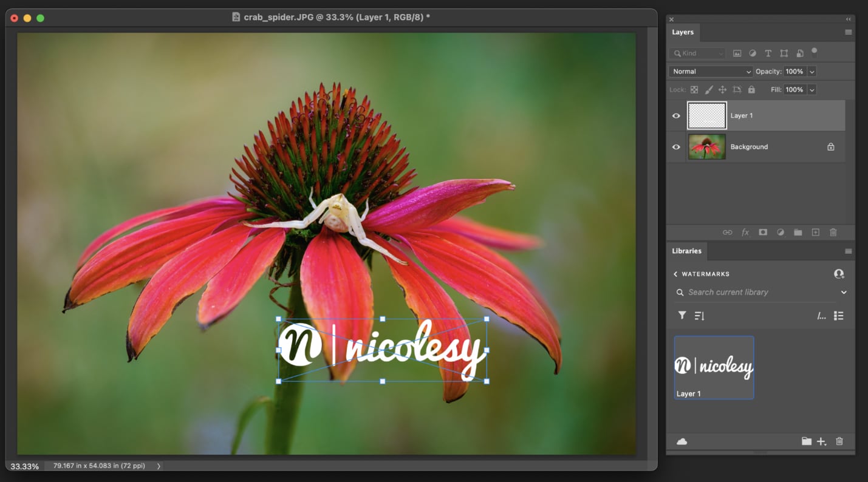Collapse the Watermarks library with back chevron
This screenshot has width=868, height=482.
click(x=675, y=274)
